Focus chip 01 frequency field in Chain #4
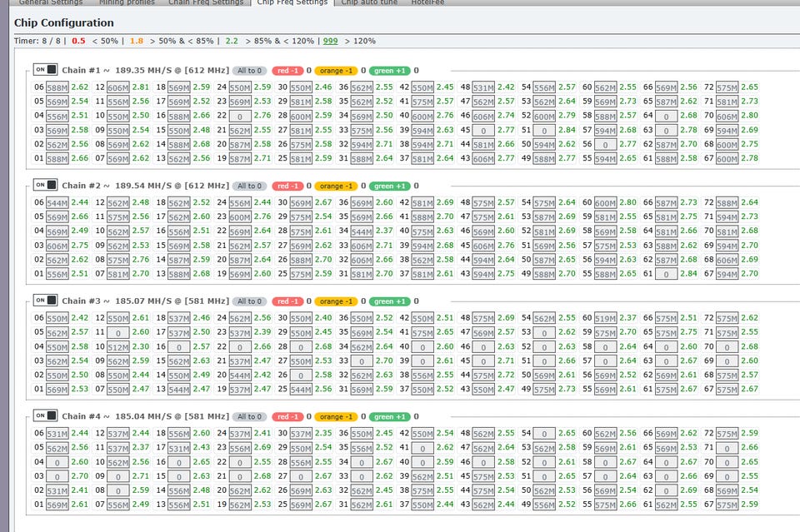This screenshot has height=532, width=800. pos(57,504)
